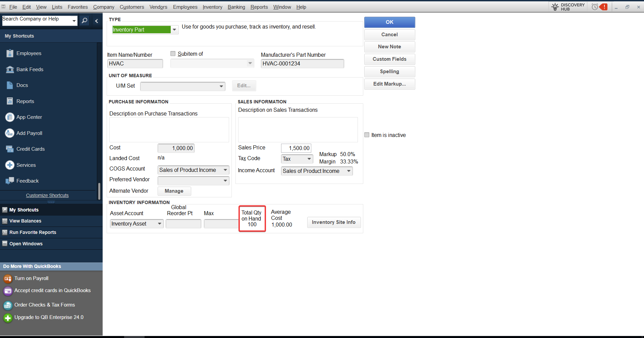Image resolution: width=644 pixels, height=338 pixels.
Task: Click the Spelling button
Action: click(x=389, y=71)
